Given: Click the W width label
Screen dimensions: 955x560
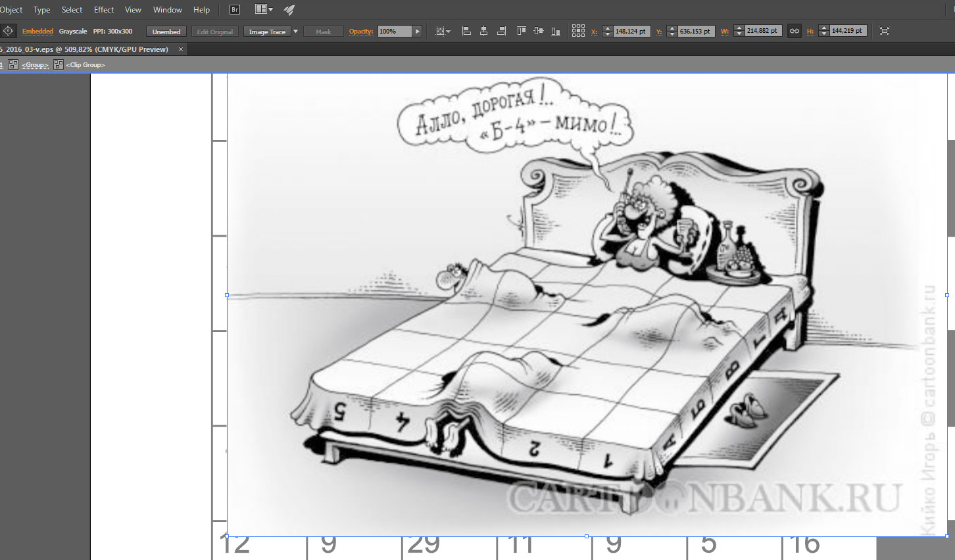Looking at the screenshot, I should tap(725, 32).
